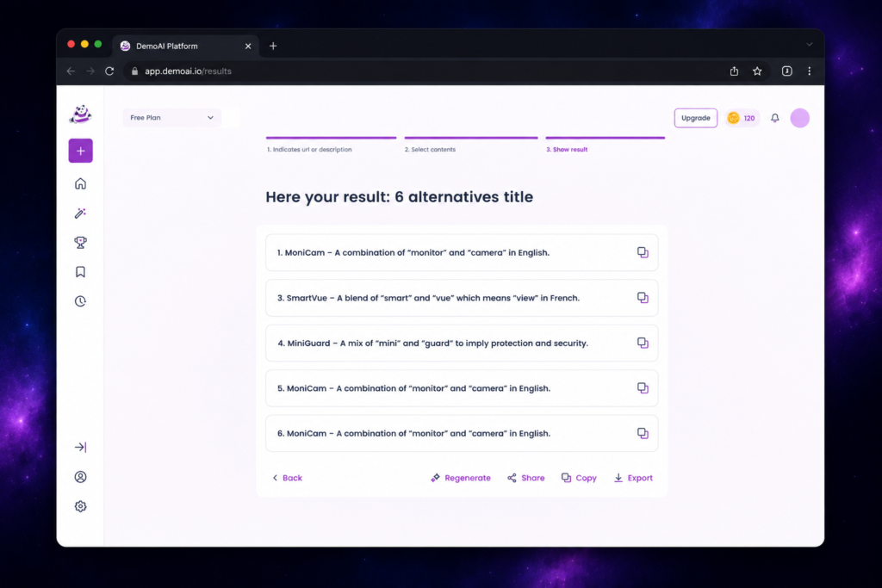Select the MiniGuard result text
Viewport: 882px width, 588px height.
pyautogui.click(x=432, y=343)
